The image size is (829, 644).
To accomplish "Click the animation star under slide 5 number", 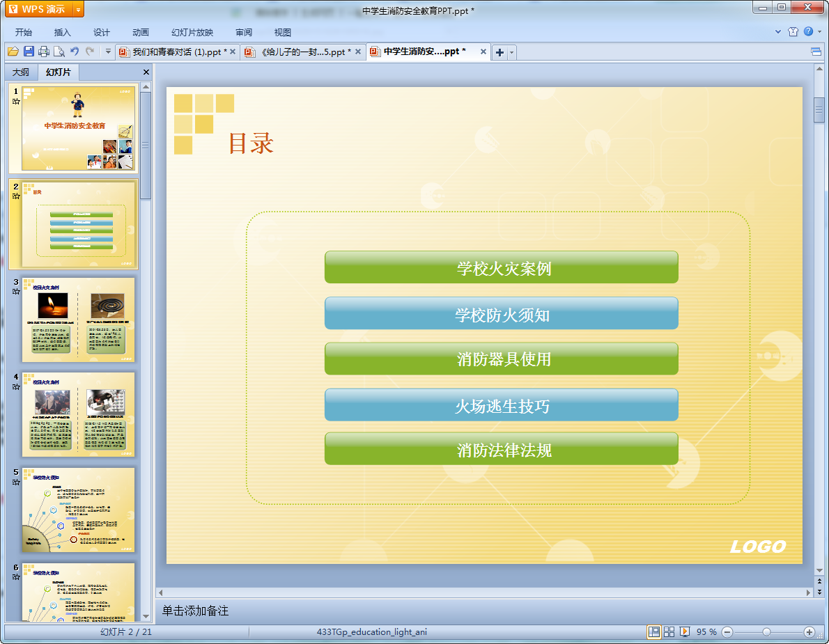I will click(x=16, y=482).
